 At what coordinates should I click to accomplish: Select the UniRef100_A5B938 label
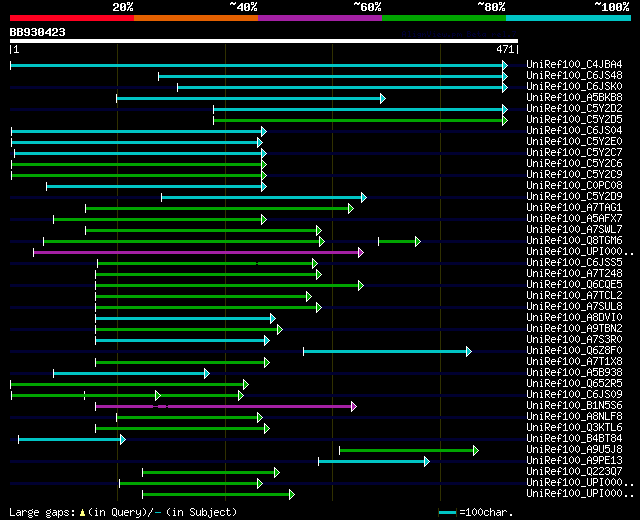point(574,373)
